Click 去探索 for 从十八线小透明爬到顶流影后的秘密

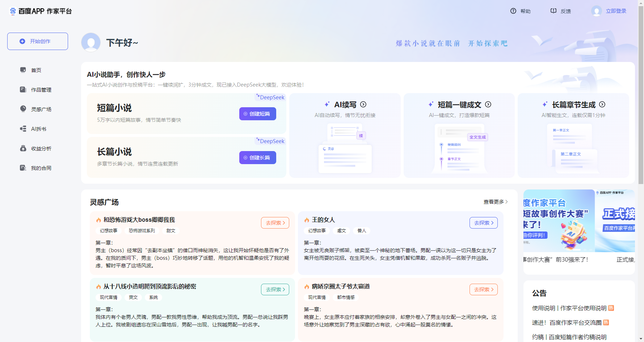[275, 289]
